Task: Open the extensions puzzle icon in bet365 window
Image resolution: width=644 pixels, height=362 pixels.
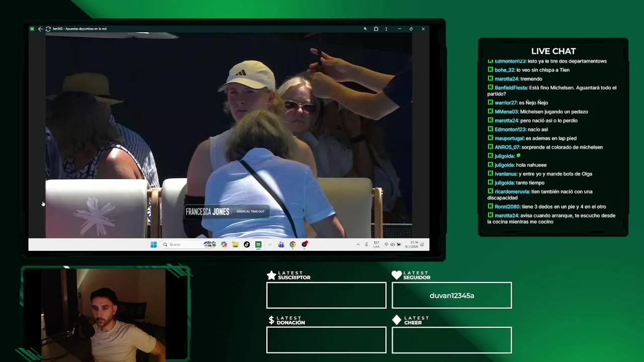Action: click(x=376, y=29)
